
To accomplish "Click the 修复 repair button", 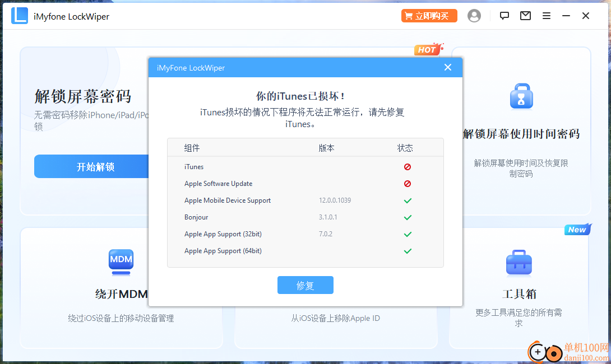I will point(305,285).
